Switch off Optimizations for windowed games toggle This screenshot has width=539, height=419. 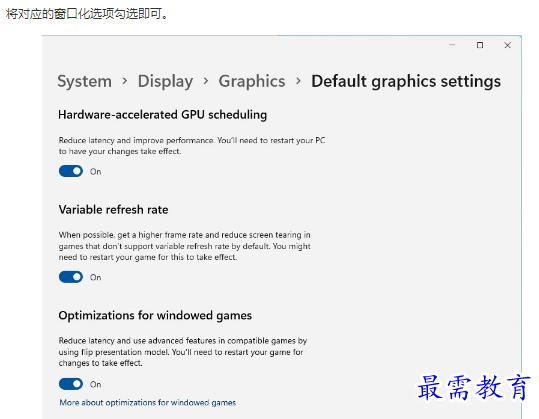[x=71, y=384]
